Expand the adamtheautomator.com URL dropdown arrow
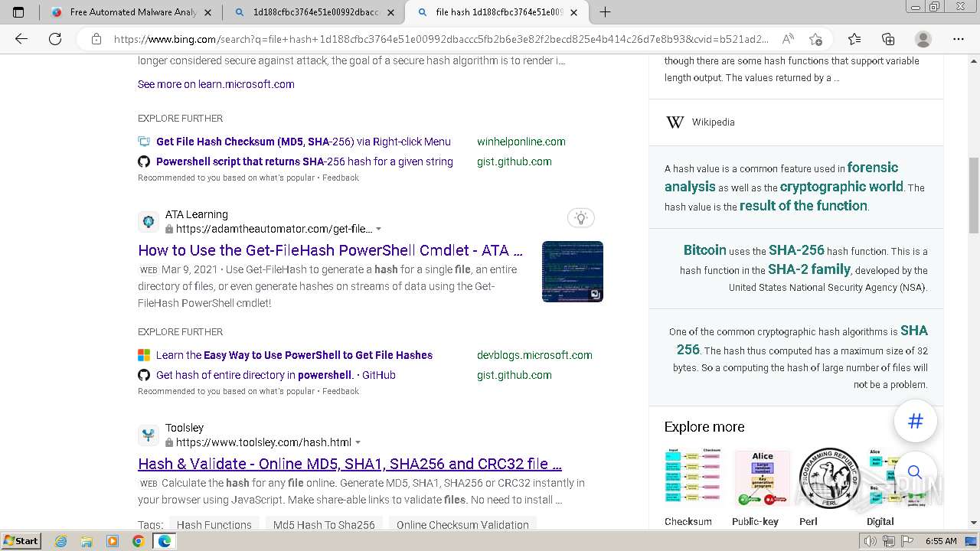Screen dimensions: 980x551 pos(378,229)
